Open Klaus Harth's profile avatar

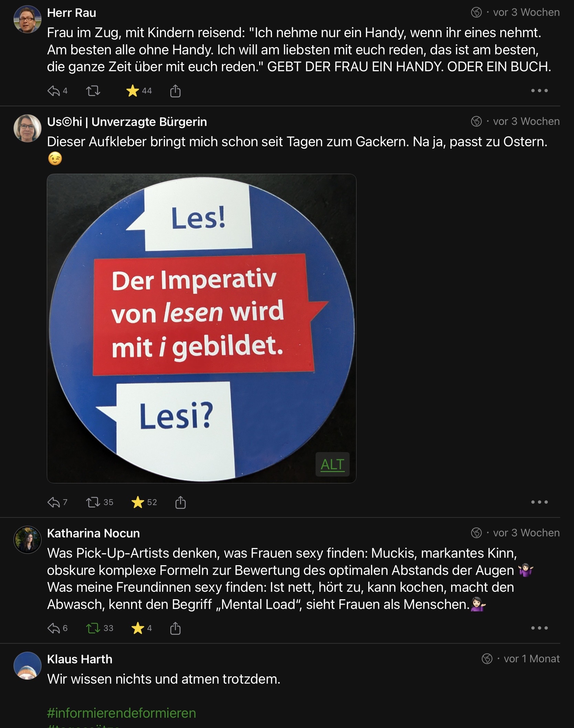click(x=28, y=666)
